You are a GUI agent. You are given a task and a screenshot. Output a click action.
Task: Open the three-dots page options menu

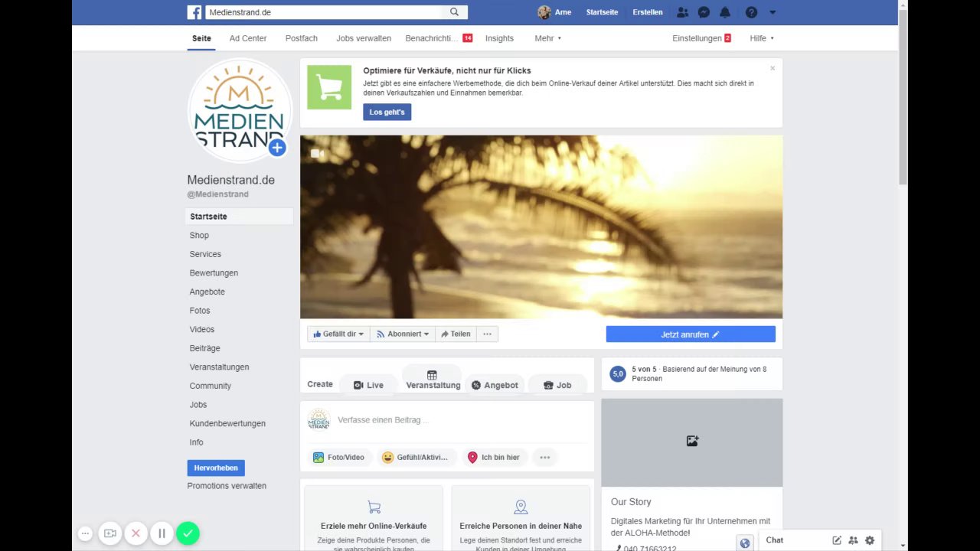[x=487, y=334]
